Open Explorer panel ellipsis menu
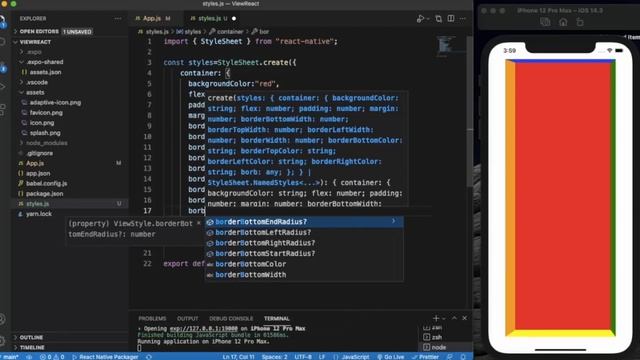 click(x=118, y=19)
